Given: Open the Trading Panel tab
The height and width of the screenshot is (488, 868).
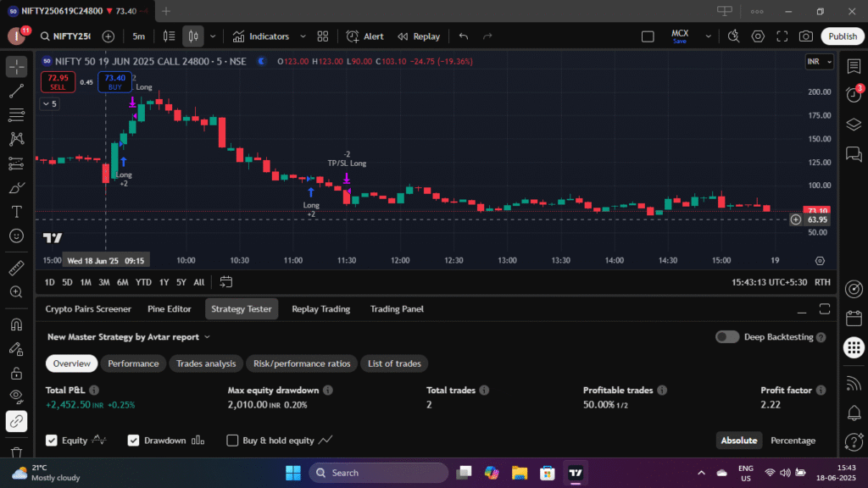Looking at the screenshot, I should 397,308.
